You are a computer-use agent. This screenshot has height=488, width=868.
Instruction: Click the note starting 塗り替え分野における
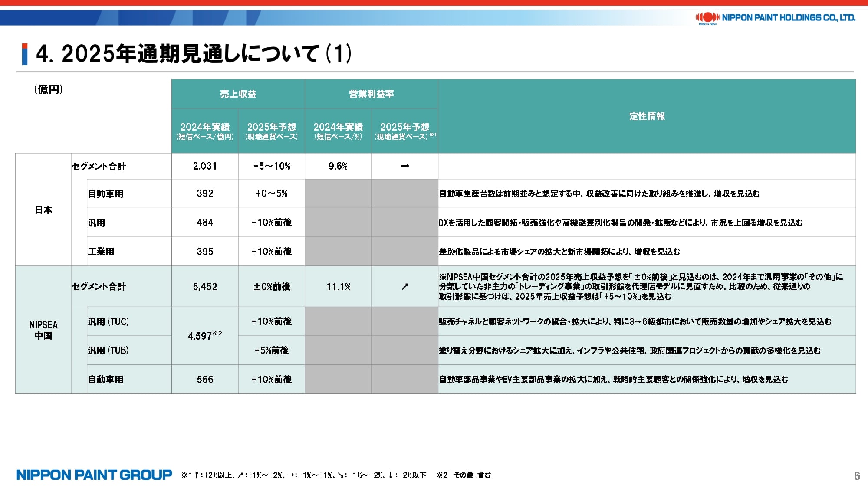[x=630, y=350]
